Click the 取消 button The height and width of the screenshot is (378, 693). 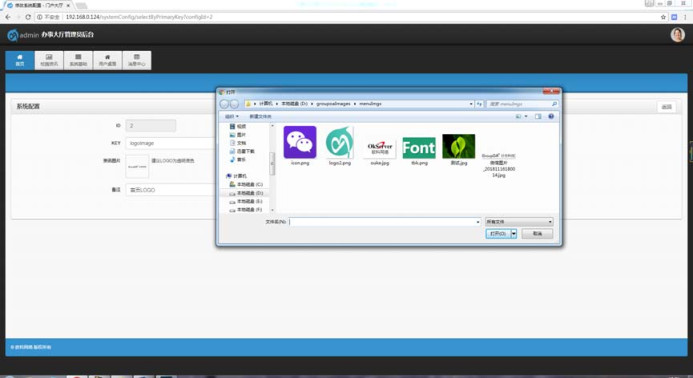click(537, 234)
